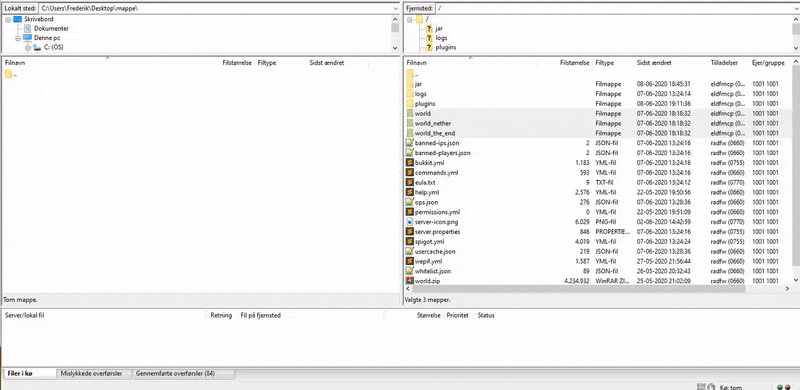Click the server-icon.png image file icon
Viewport: 800px width, 390px height.
click(409, 222)
